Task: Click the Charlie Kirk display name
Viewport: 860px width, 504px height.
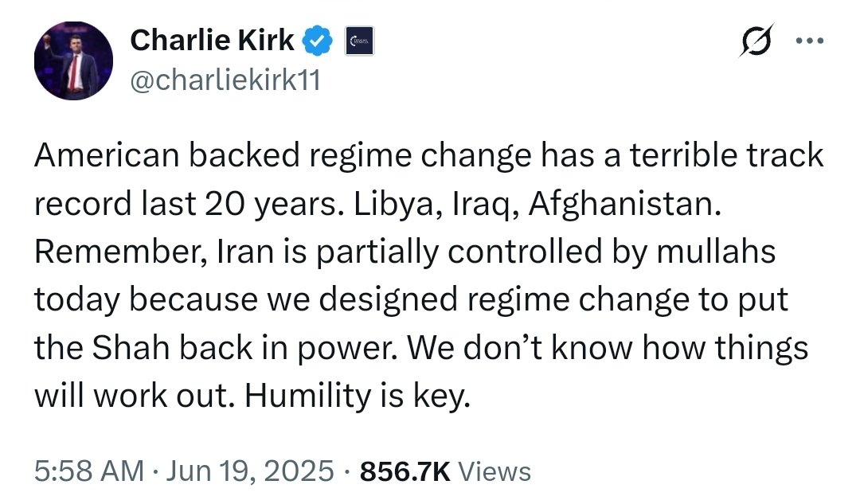Action: pyautogui.click(x=211, y=40)
